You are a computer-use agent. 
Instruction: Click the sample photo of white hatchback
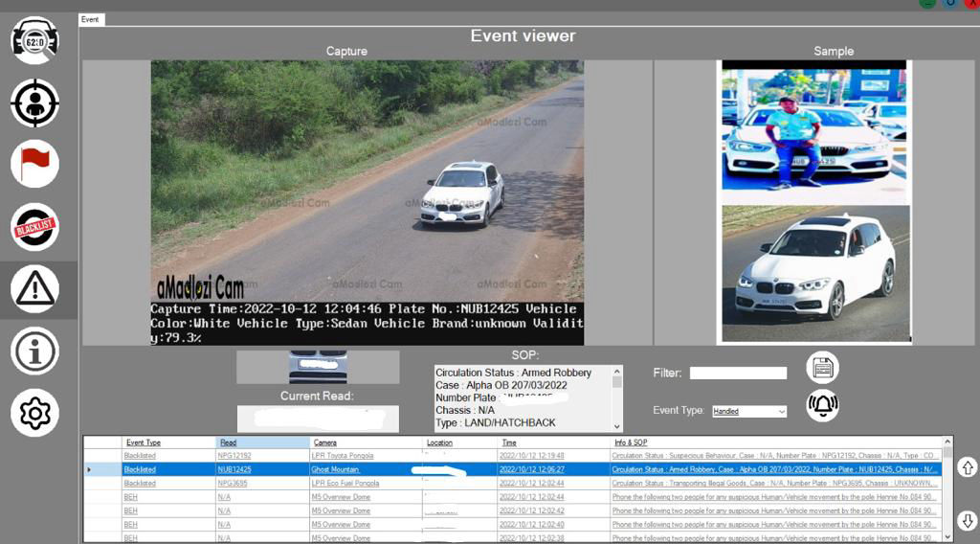815,274
